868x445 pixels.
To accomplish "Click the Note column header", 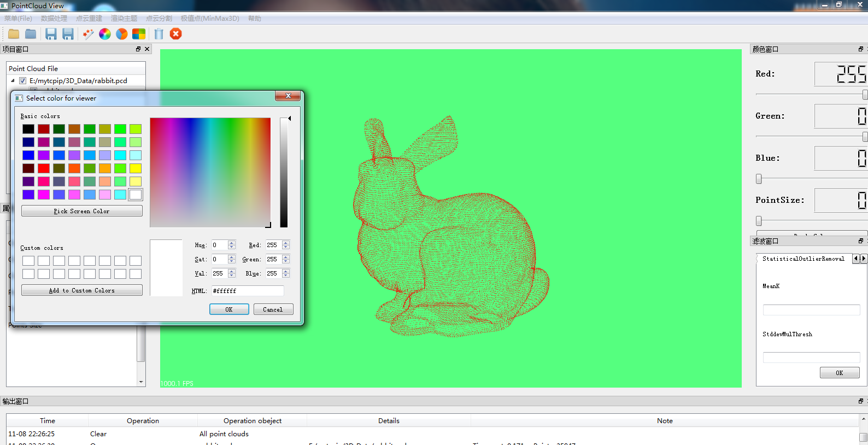I will coord(665,420).
